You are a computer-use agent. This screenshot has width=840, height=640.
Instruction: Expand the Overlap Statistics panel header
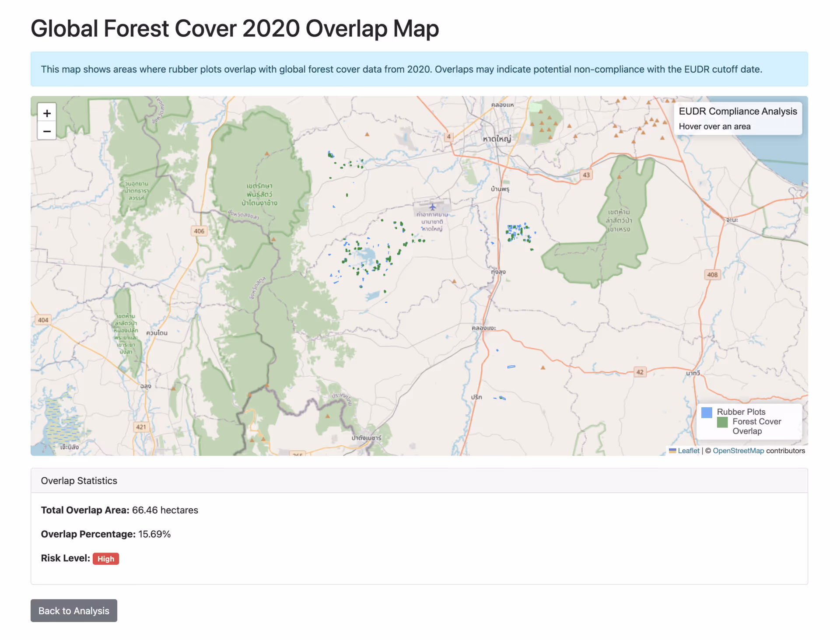coord(79,480)
